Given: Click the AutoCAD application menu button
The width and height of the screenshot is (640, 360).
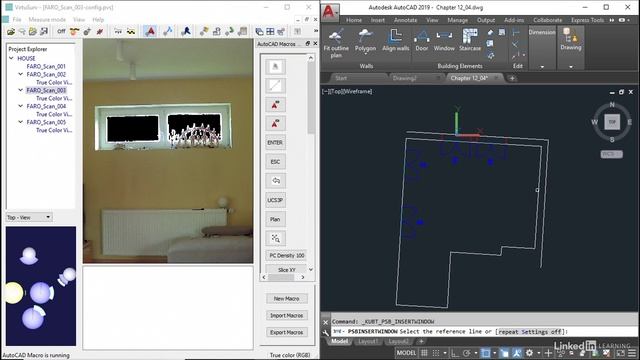Looking at the screenshot, I should pyautogui.click(x=329, y=12).
